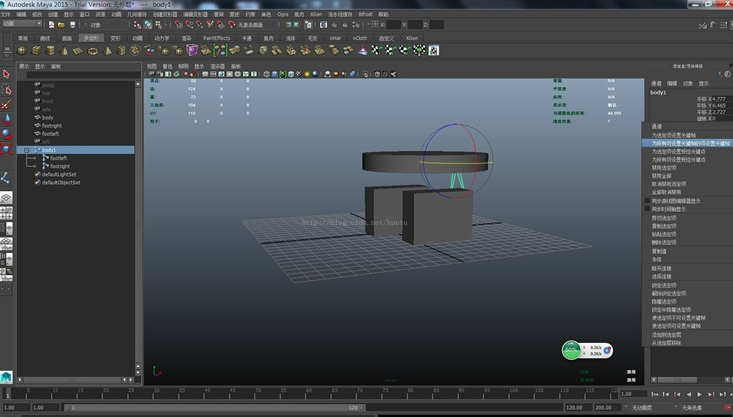Open the menu-set dropdown at top left
Viewport: 733px width, 417px height.
pos(22,24)
